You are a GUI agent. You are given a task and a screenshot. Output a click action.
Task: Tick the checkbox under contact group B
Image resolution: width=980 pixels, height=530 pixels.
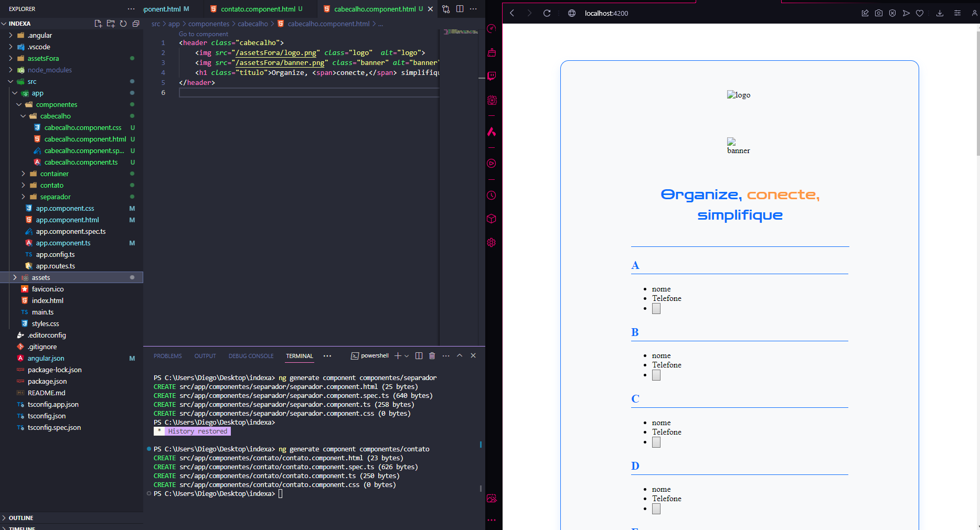click(x=656, y=375)
